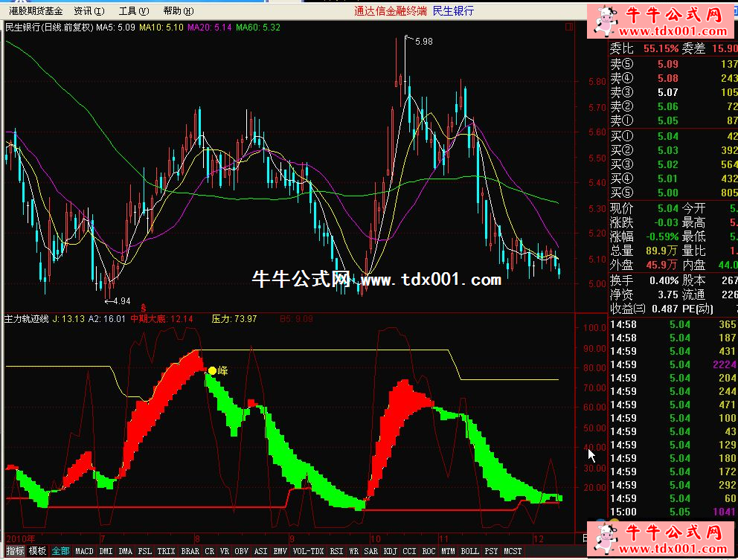Click the 15:00 last trade row

pyautogui.click(x=673, y=512)
